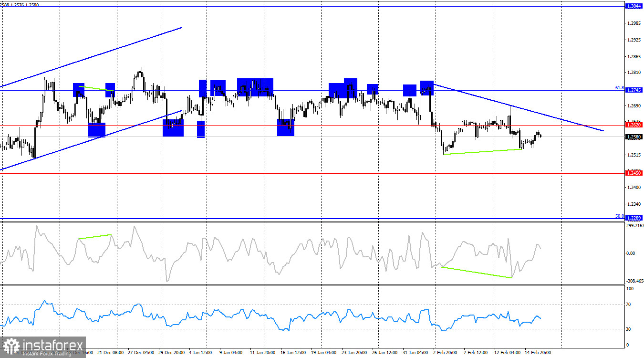
Task: Select the 1.2745 blue level label
Action: [634, 90]
